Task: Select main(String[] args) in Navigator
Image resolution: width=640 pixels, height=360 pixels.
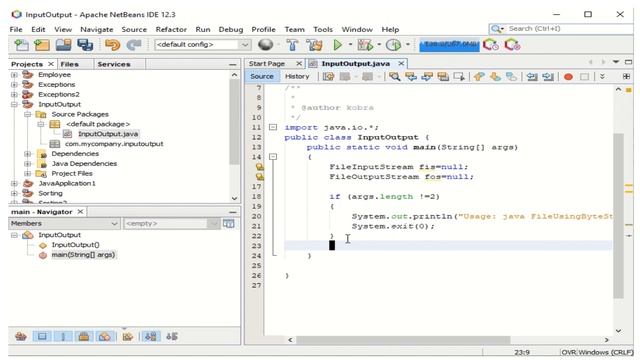Action: pos(83,255)
